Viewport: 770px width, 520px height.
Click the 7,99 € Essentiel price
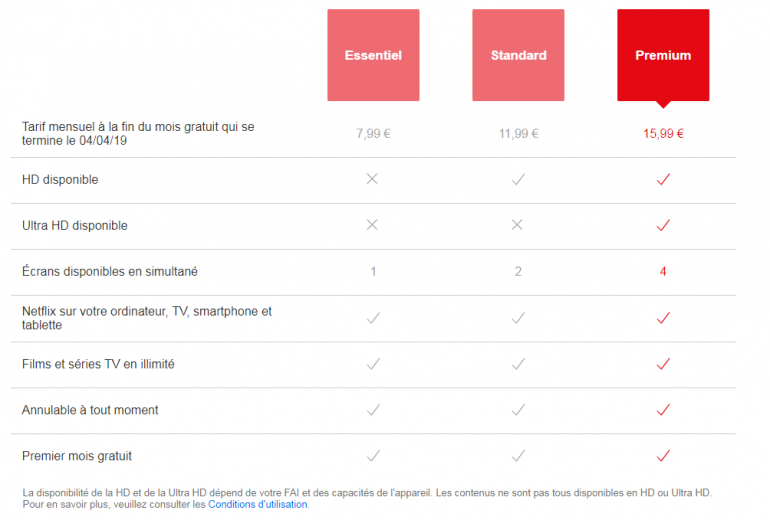(x=373, y=133)
